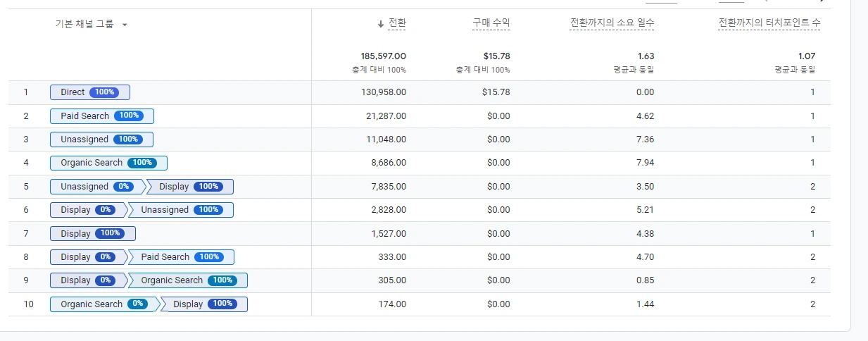Image resolution: width=868 pixels, height=341 pixels.
Task: Sort by the 전환 column header
Action: tap(397, 24)
